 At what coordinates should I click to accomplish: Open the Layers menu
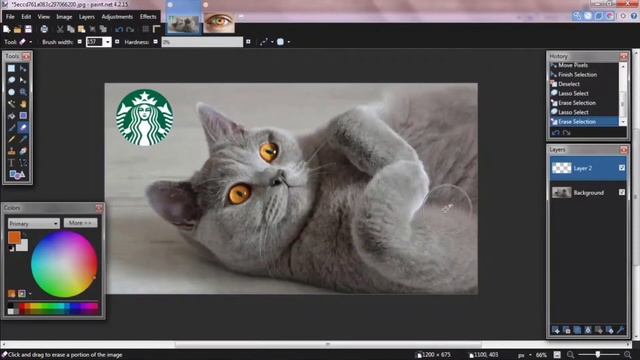[87, 17]
